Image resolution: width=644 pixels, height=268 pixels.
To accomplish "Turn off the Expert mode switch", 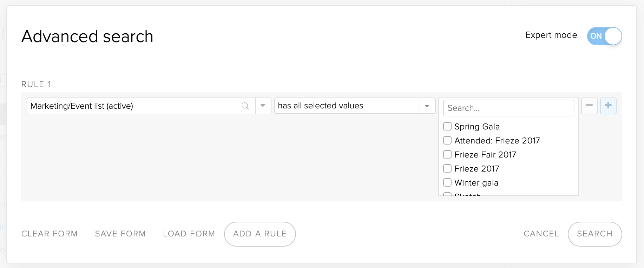I will [604, 36].
